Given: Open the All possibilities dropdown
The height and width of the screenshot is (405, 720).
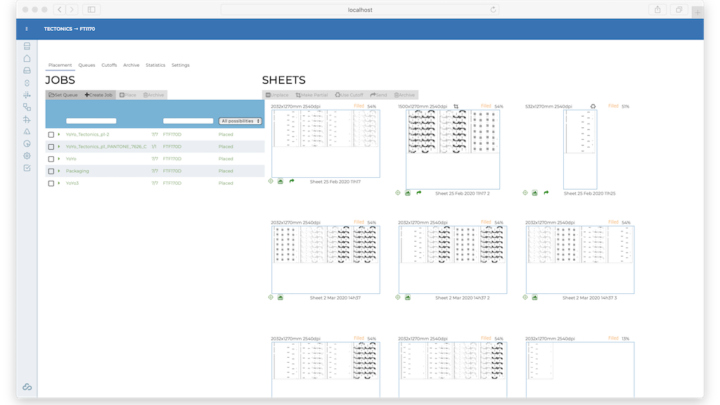Looking at the screenshot, I should pyautogui.click(x=240, y=121).
